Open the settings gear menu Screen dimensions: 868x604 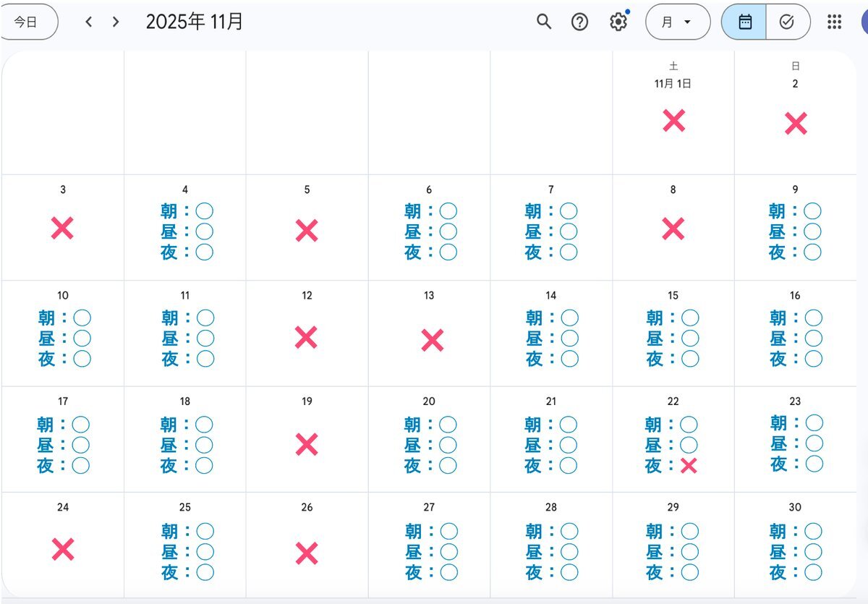[618, 22]
